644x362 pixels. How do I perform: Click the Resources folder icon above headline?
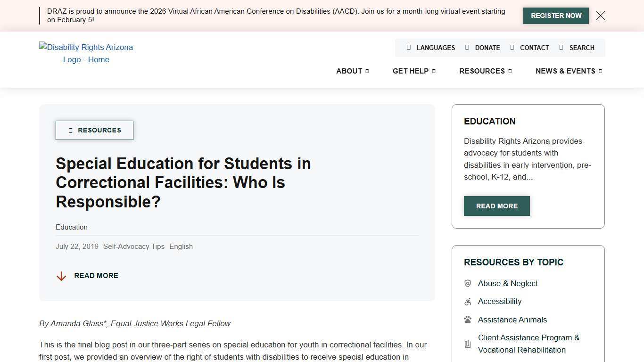(71, 130)
